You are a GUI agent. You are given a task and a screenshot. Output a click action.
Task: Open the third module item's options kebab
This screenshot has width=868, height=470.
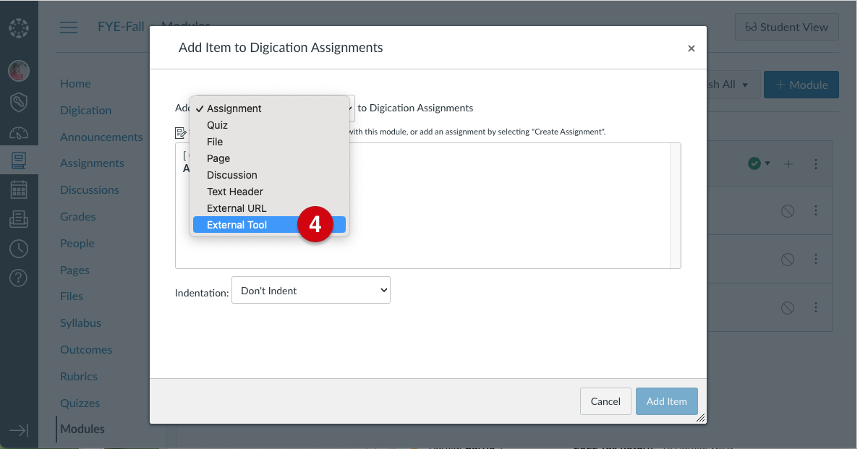click(816, 307)
